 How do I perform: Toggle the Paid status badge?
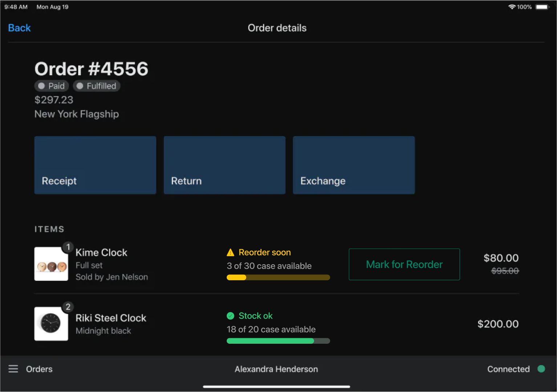click(51, 86)
